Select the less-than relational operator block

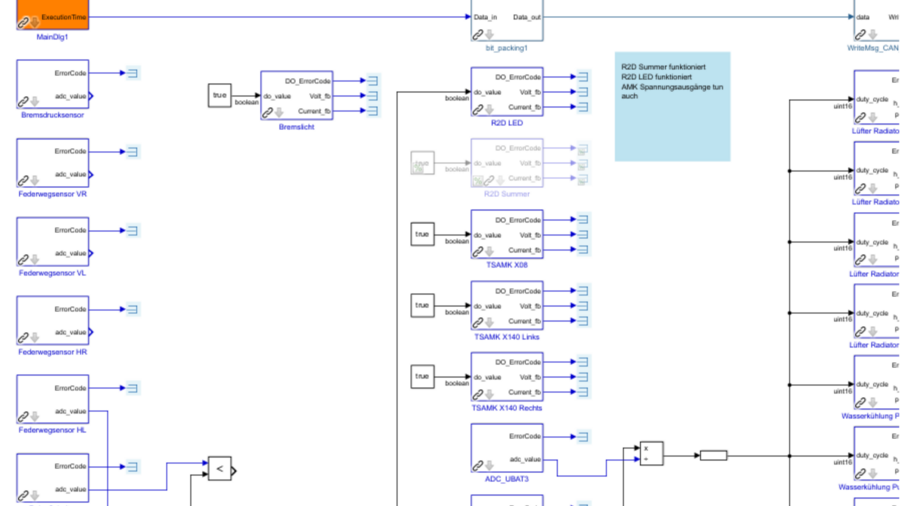coord(220,469)
